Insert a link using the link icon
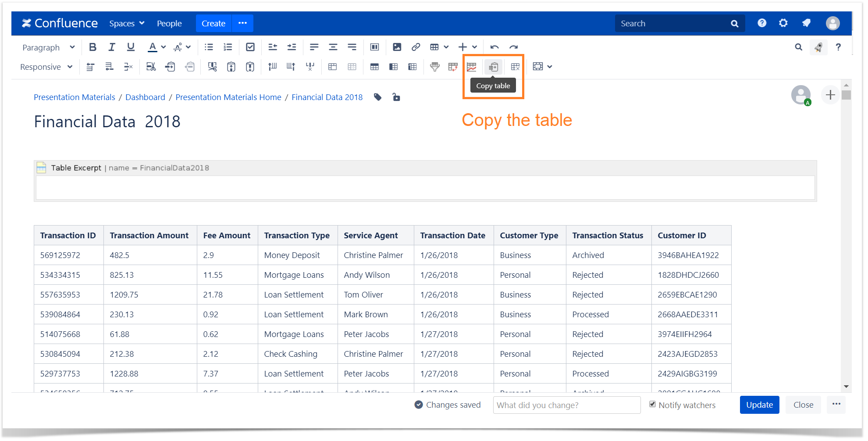The width and height of the screenshot is (868, 441). tap(416, 47)
